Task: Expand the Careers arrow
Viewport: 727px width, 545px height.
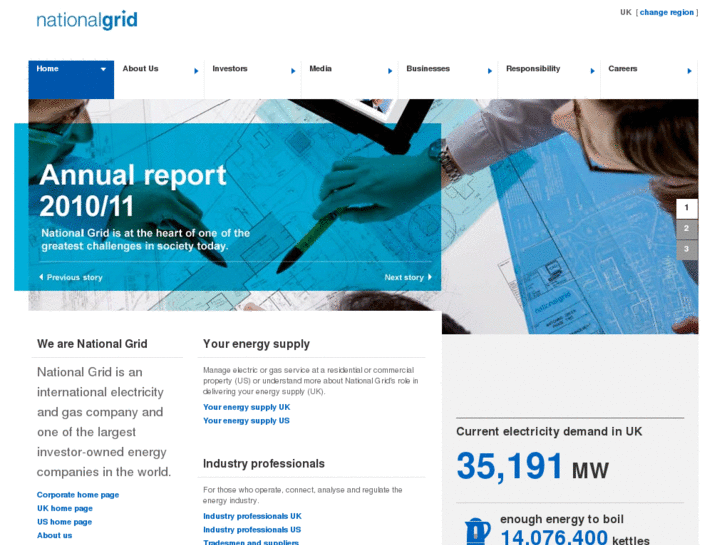Action: tap(689, 71)
